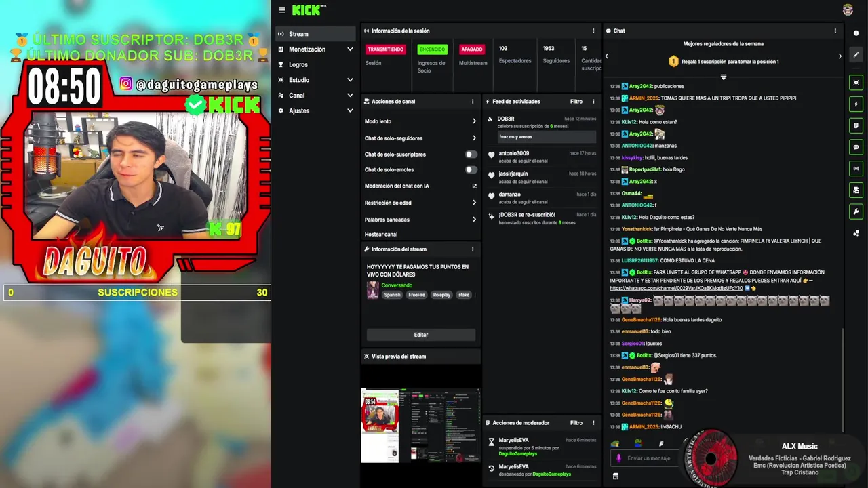Click the TRANSMITIENDO session status badge
This screenshot has height=488, width=868.
click(x=386, y=49)
